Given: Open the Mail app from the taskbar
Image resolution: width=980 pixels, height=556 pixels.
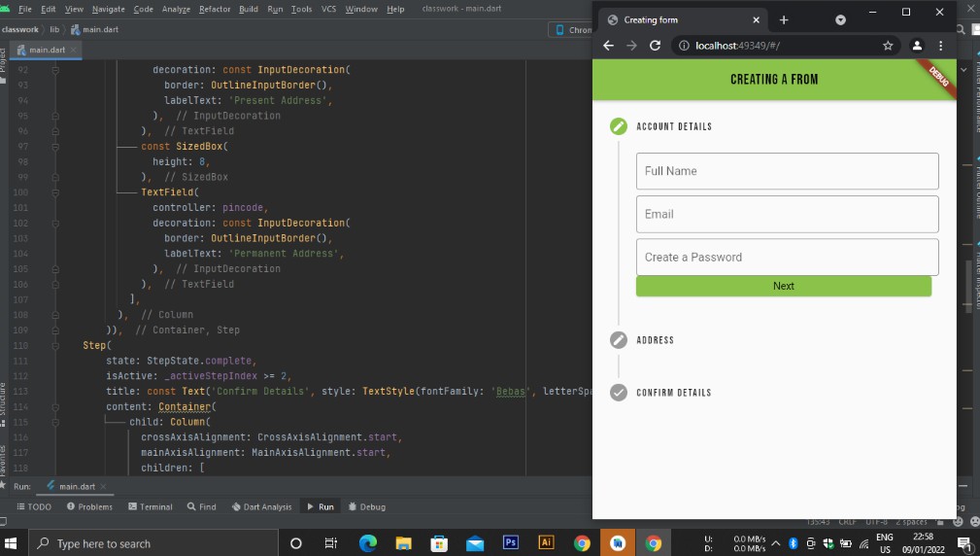Looking at the screenshot, I should (475, 542).
